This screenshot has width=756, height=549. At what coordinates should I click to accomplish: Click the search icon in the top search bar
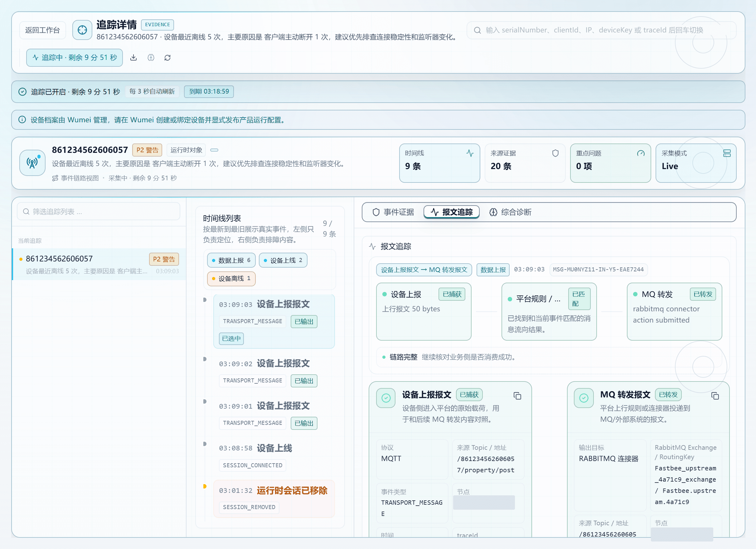(x=477, y=30)
